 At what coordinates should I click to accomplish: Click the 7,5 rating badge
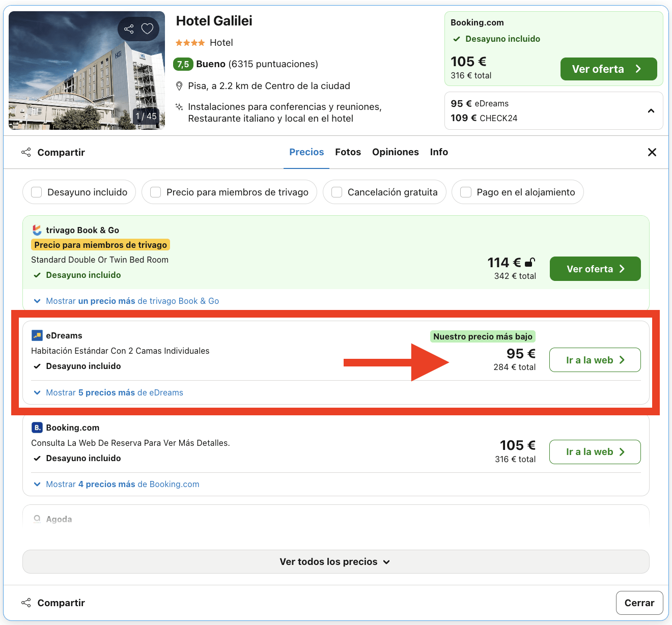[x=183, y=64]
